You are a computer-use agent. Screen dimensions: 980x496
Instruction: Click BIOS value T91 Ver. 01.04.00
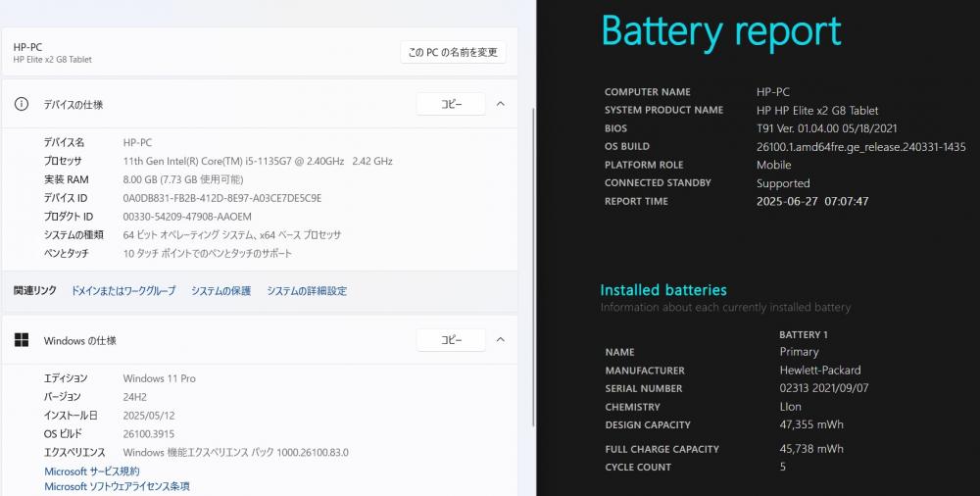(x=827, y=128)
